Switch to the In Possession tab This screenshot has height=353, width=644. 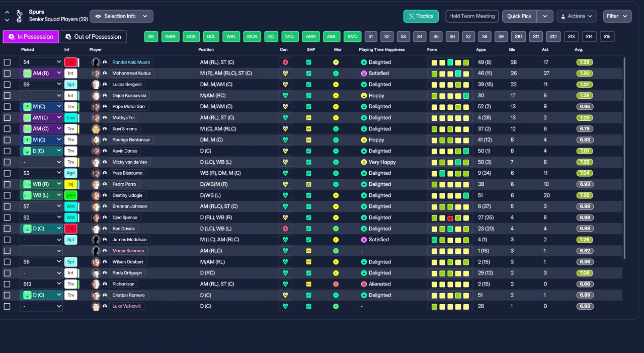click(31, 37)
